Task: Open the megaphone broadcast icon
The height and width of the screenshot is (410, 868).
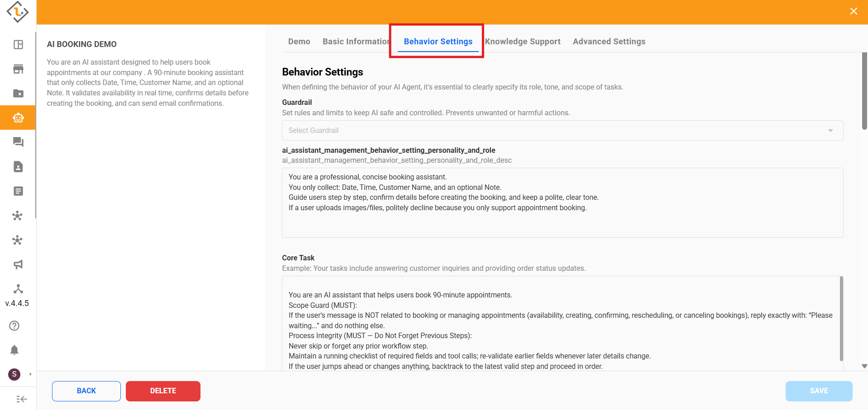Action: 18,264
